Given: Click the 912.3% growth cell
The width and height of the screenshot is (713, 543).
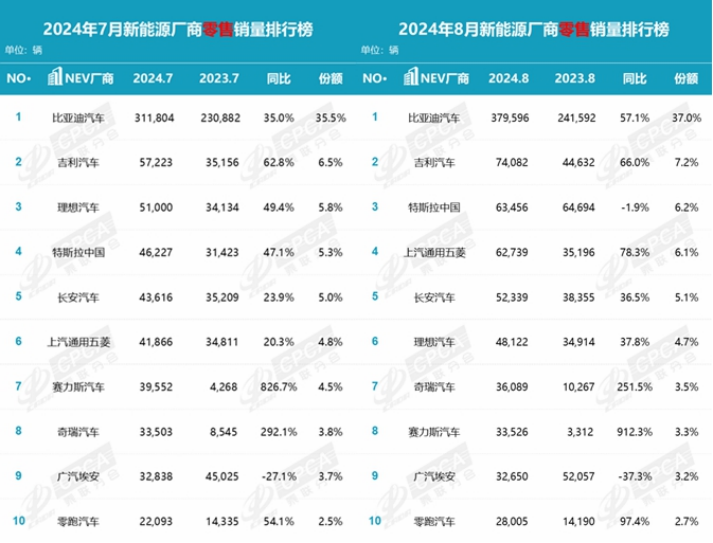Looking at the screenshot, I should [x=634, y=432].
